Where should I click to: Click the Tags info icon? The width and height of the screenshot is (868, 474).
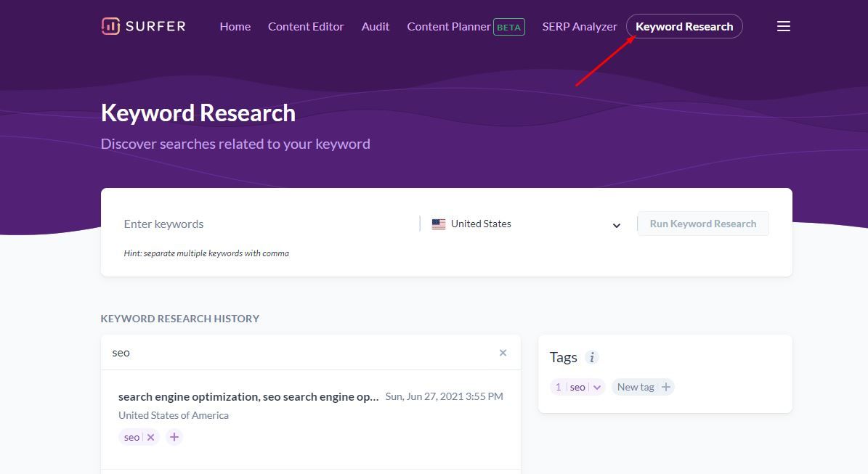592,357
